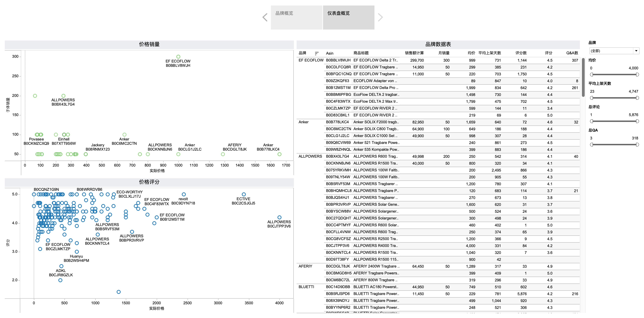
Task: Click Asin B0B778LKC4 in the table
Action: pos(337,122)
